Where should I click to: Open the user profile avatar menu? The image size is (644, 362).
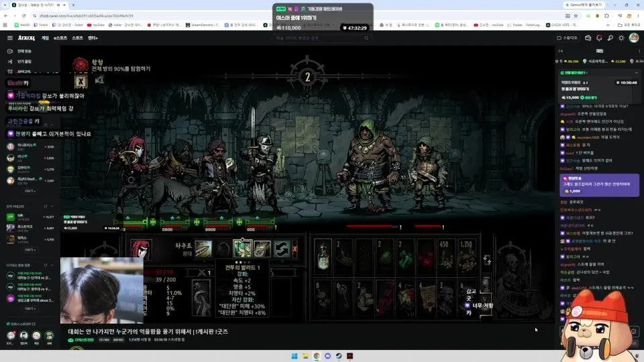[x=634, y=38]
